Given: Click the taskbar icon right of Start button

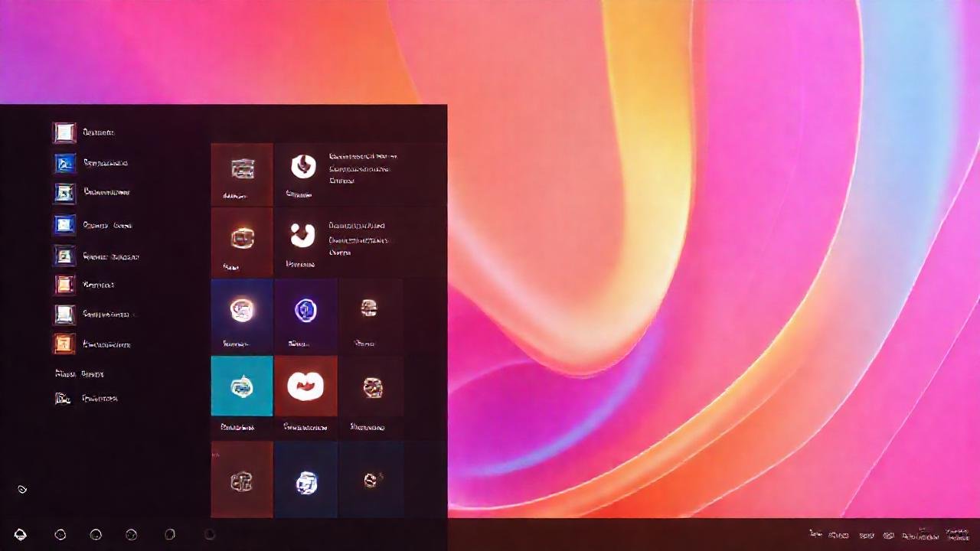Looking at the screenshot, I should click(x=60, y=534).
